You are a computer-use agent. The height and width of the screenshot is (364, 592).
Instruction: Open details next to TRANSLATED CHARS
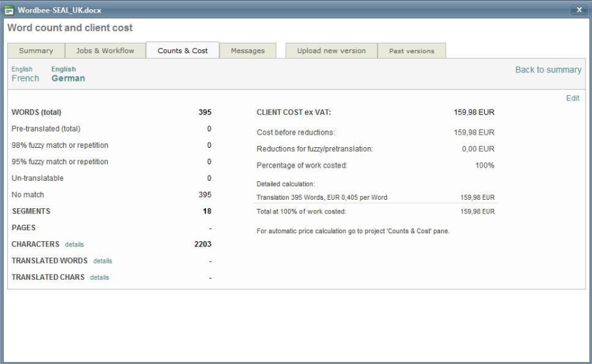(99, 277)
